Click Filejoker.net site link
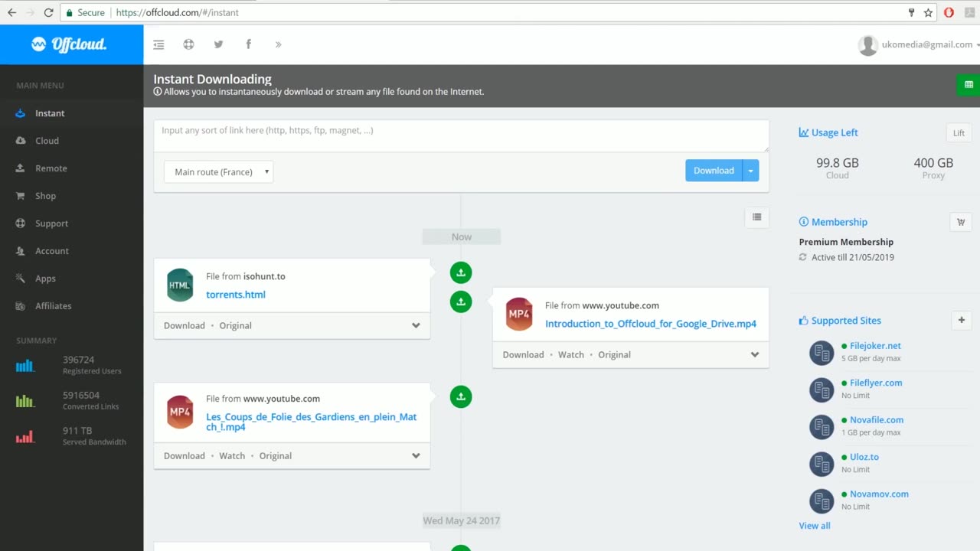The height and width of the screenshot is (551, 980). coord(875,346)
